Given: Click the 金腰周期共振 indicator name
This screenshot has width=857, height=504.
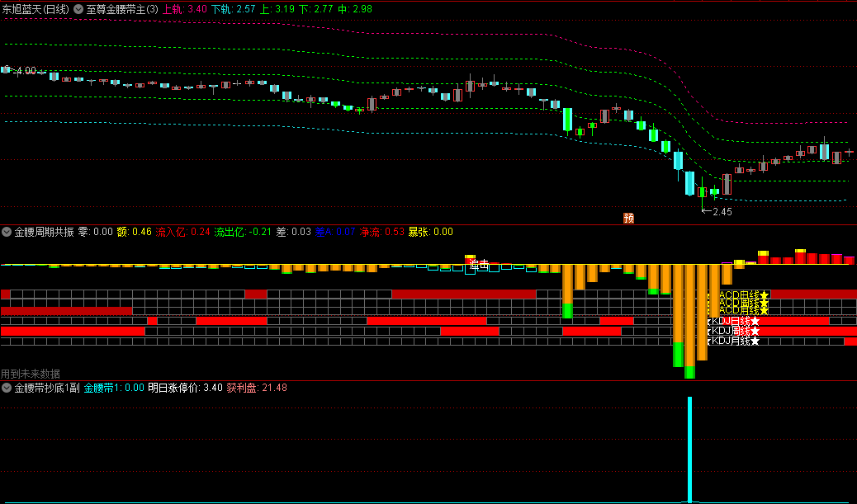Looking at the screenshot, I should coord(45,232).
